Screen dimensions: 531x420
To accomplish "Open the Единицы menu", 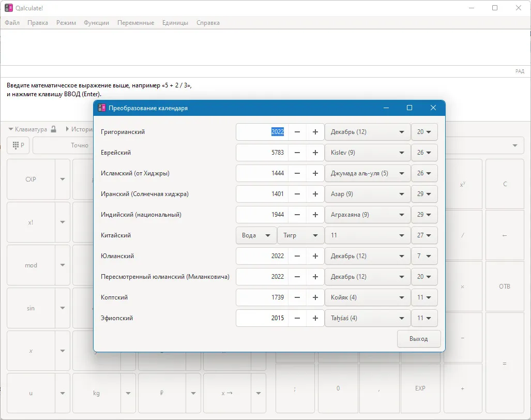I will point(175,23).
